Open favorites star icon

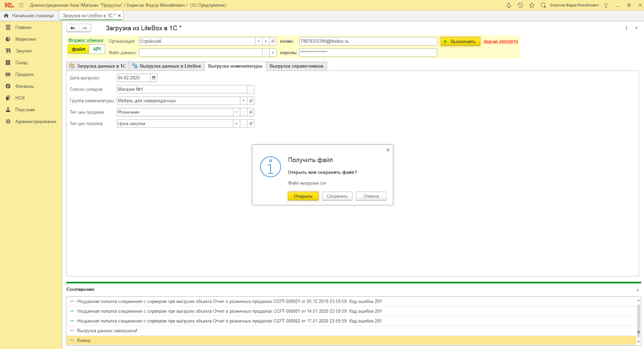[x=532, y=5]
